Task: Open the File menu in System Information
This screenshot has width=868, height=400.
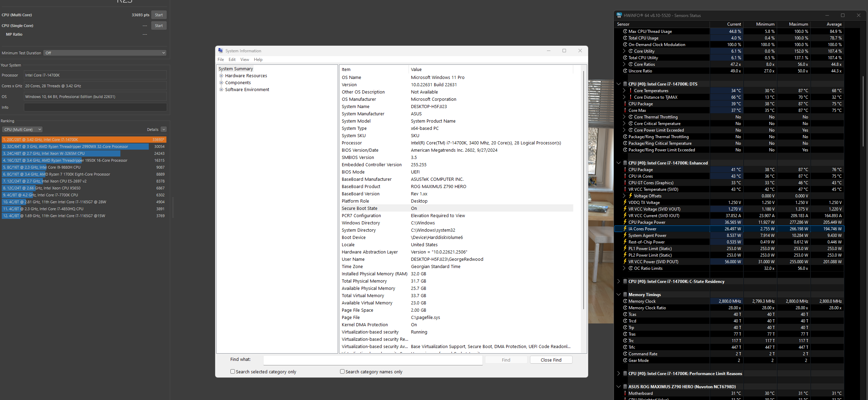Action: click(221, 60)
